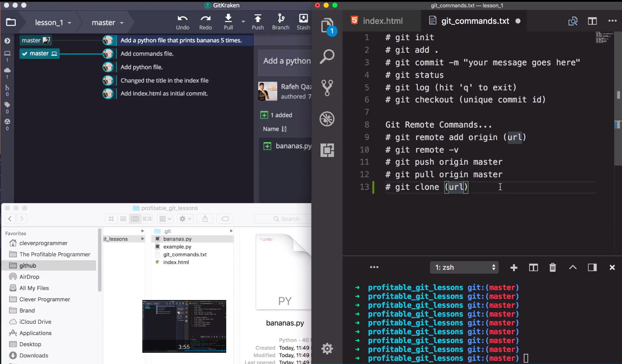Select commit 'Changed the title in the index file'
622x364 pixels.
(164, 80)
